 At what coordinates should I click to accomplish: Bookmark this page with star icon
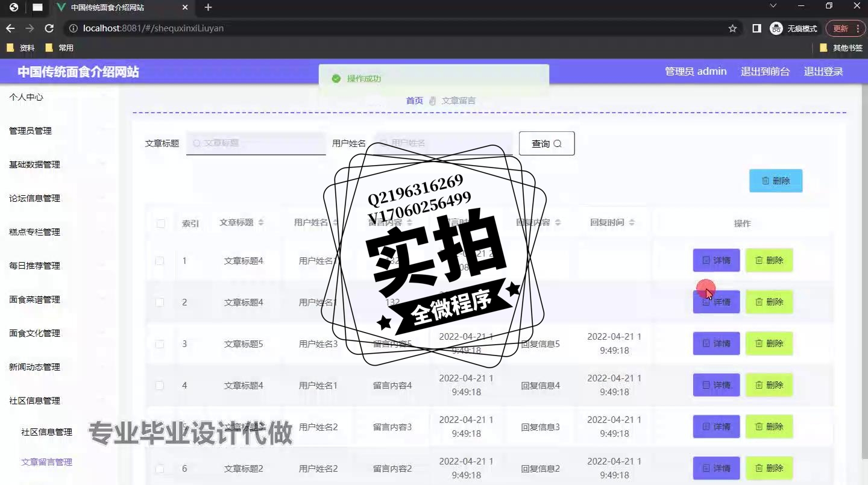[732, 28]
